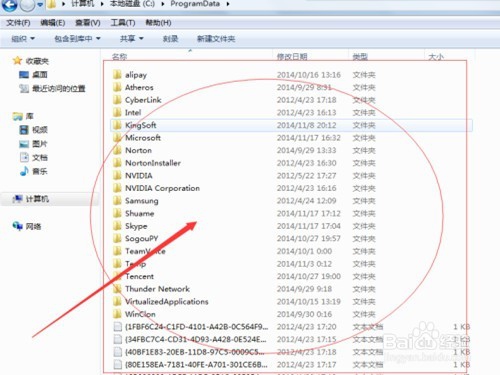Viewport: 500px width, 375px height.
Task: Select the 计算机 icon in sidebar
Action: tap(18, 199)
